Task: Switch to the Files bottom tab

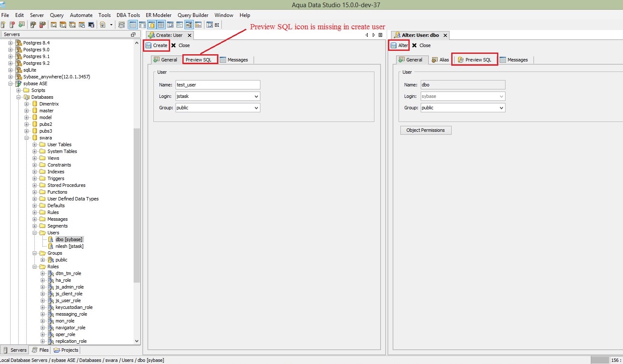Action: click(x=40, y=350)
